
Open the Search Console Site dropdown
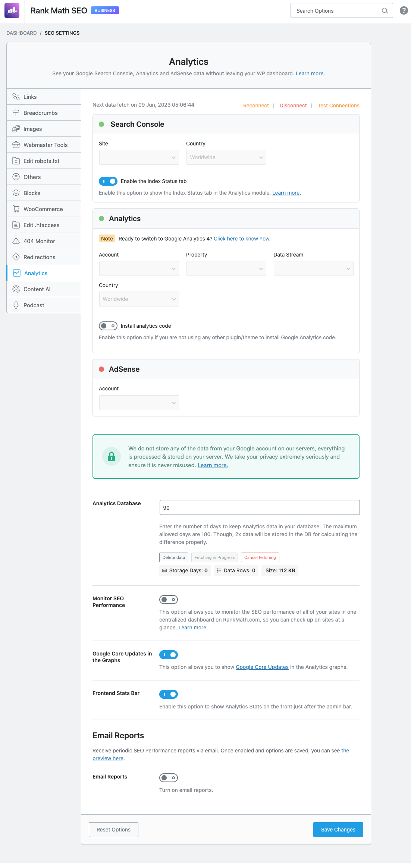click(x=139, y=157)
